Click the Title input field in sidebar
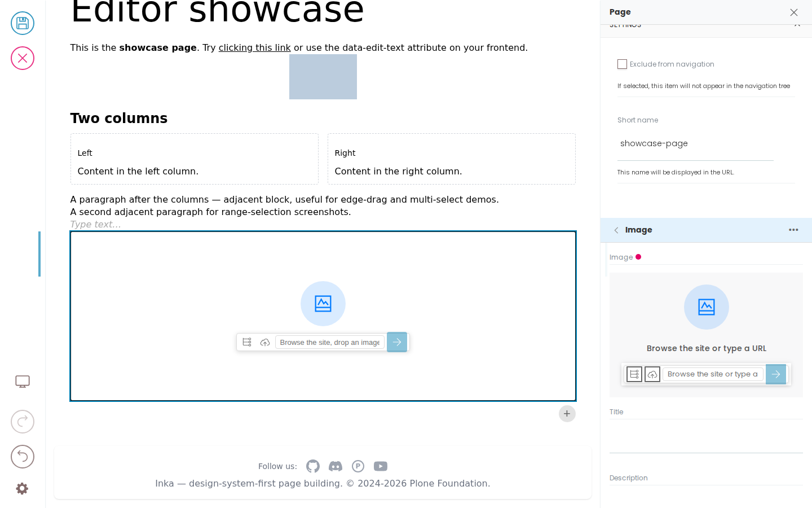 click(706, 436)
